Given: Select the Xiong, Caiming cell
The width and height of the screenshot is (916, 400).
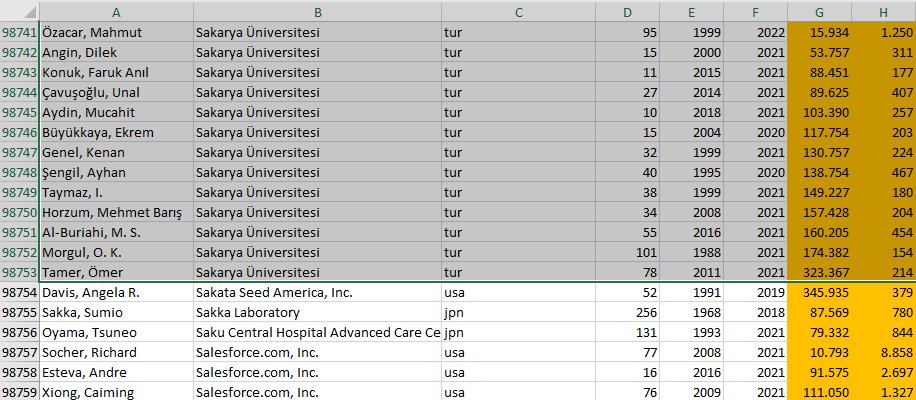Looking at the screenshot, I should tap(116, 391).
